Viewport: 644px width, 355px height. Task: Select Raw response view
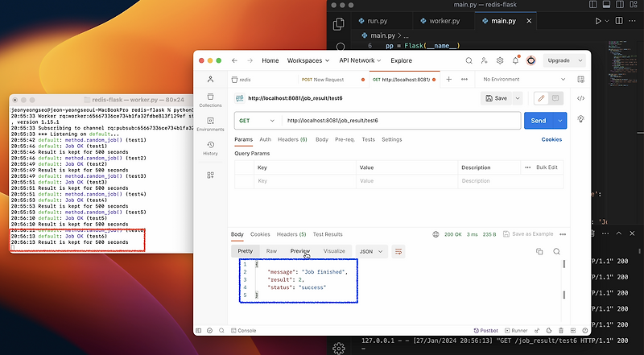(271, 251)
